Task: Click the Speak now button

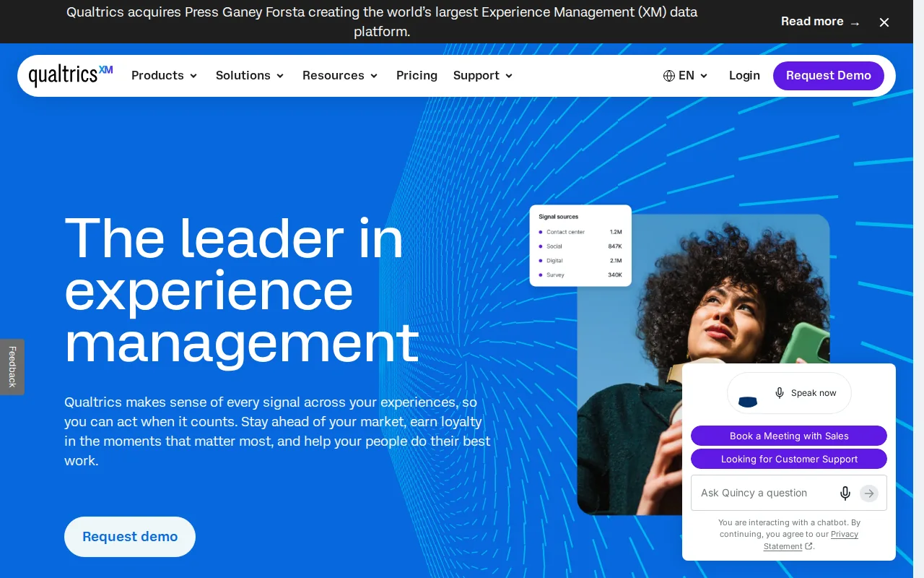Action: point(789,393)
